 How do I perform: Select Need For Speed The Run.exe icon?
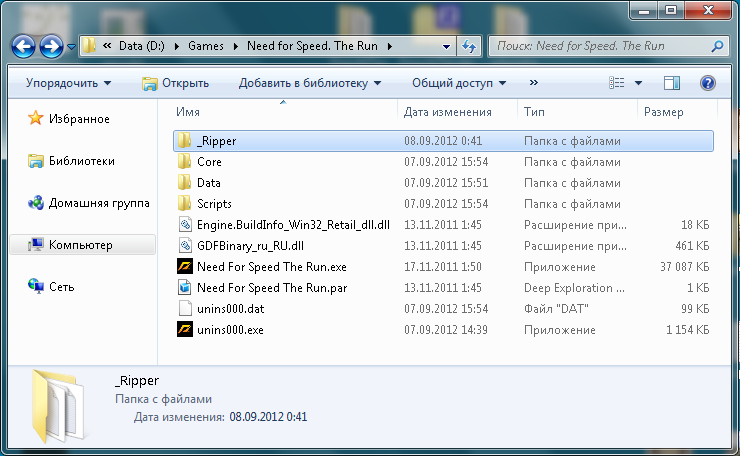(x=185, y=267)
